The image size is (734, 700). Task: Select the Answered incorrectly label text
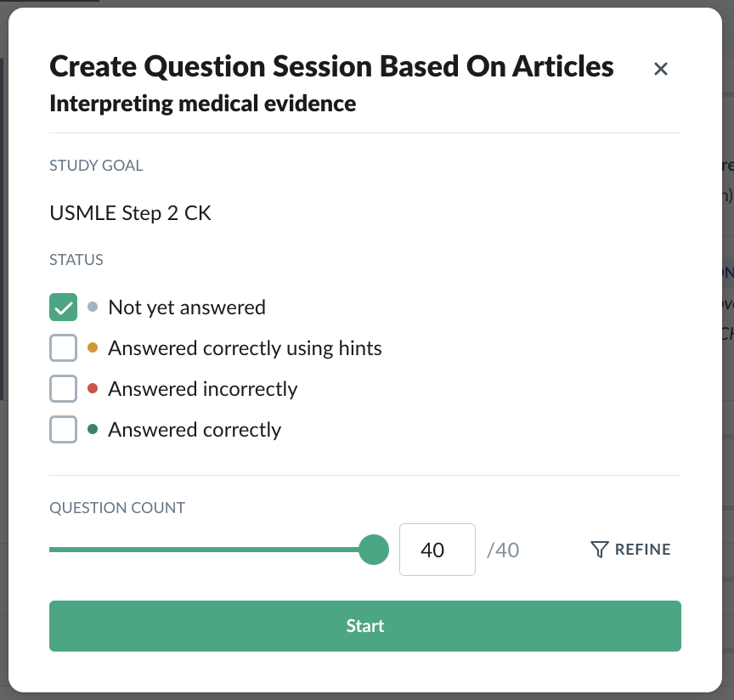(x=203, y=389)
